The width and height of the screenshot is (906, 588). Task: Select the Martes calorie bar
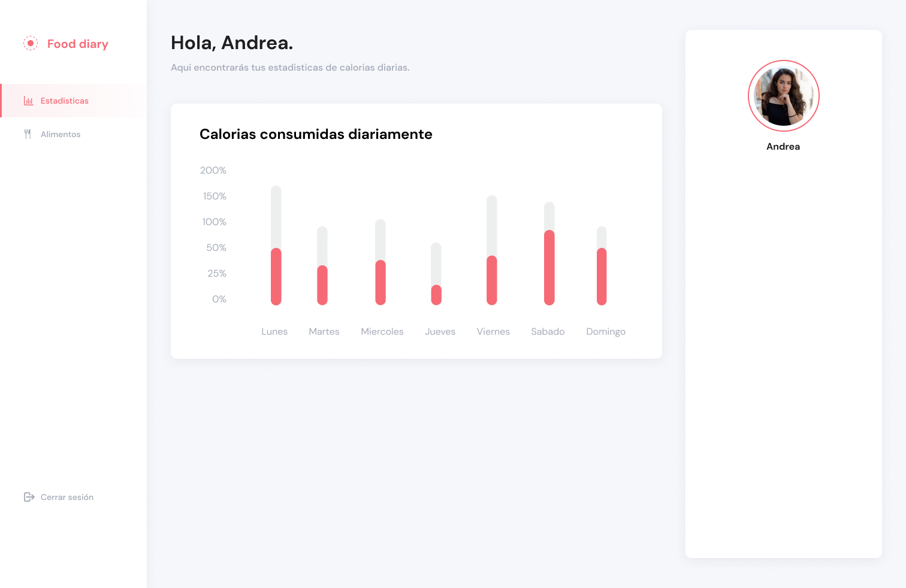pyautogui.click(x=322, y=266)
